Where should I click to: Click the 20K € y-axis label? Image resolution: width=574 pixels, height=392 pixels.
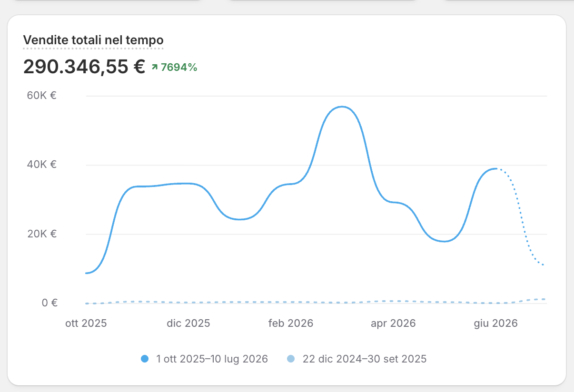tap(42, 234)
